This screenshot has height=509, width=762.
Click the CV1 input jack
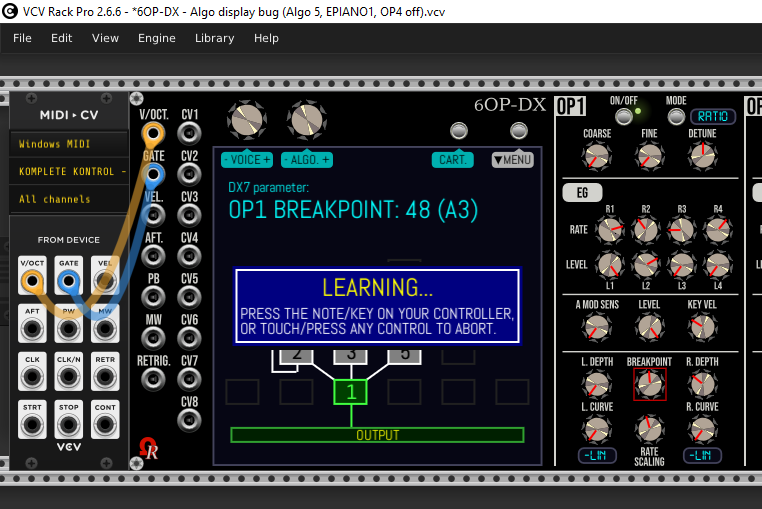point(187,132)
